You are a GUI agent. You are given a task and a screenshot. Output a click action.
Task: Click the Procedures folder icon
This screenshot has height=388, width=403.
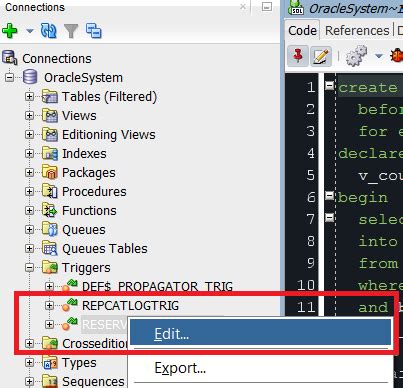click(x=50, y=191)
